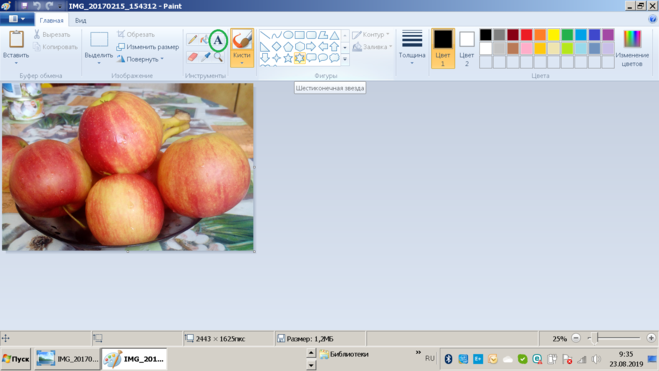Select the Eraser tool
The height and width of the screenshot is (371, 659).
click(192, 57)
